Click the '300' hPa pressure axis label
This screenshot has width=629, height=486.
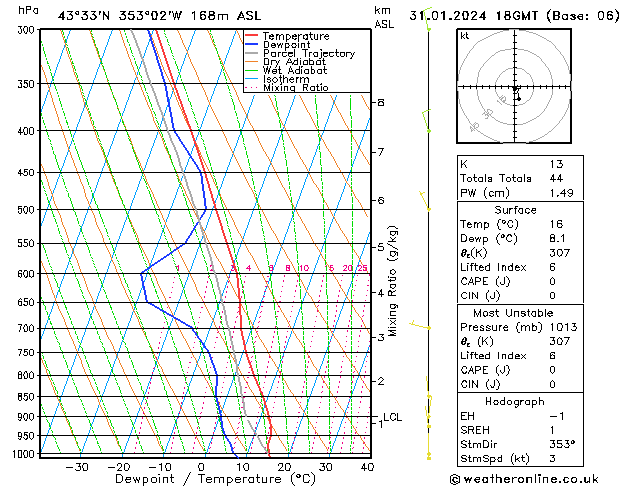(26, 30)
